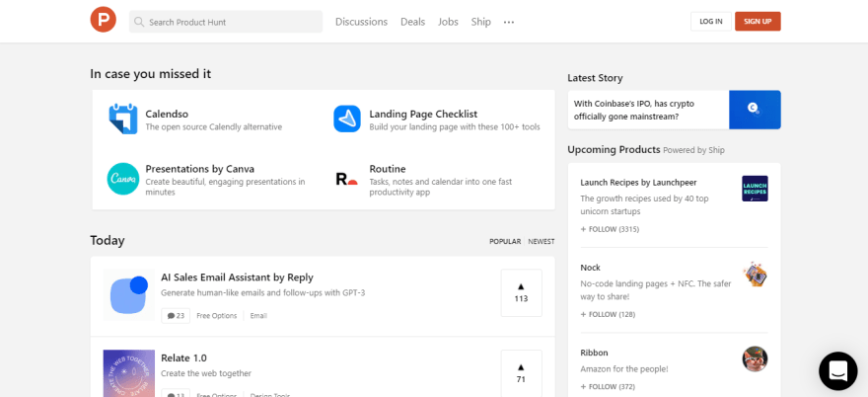868x397 pixels.
Task: Open the Ribbon title link
Action: coord(594,353)
